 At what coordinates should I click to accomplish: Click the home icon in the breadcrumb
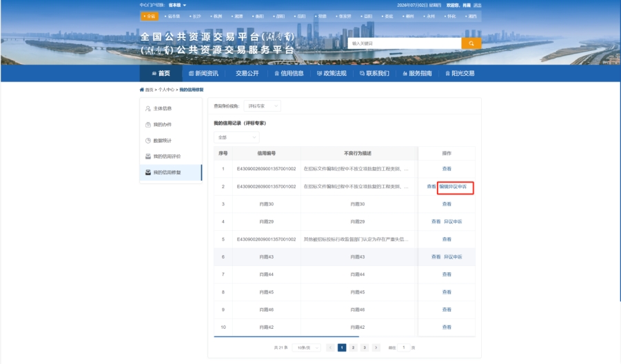point(142,90)
